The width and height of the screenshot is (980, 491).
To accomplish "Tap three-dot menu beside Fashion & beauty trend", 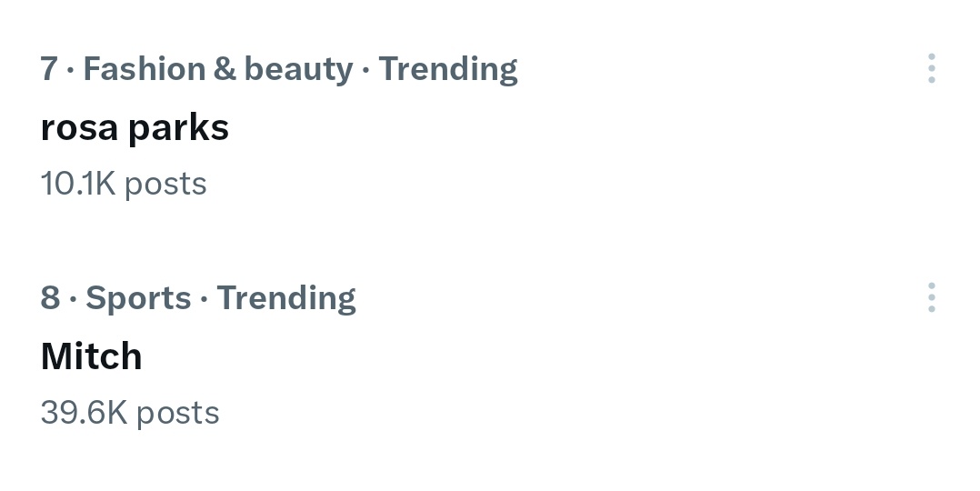I will (931, 68).
